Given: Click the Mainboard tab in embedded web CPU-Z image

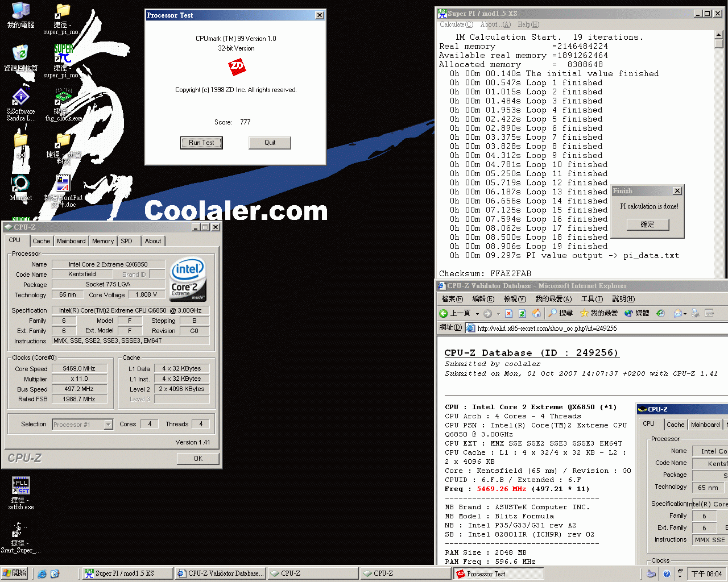Looking at the screenshot, I should tap(705, 425).
